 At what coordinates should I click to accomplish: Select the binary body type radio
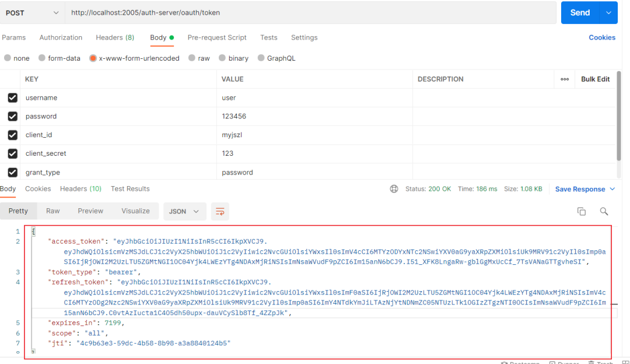click(222, 58)
